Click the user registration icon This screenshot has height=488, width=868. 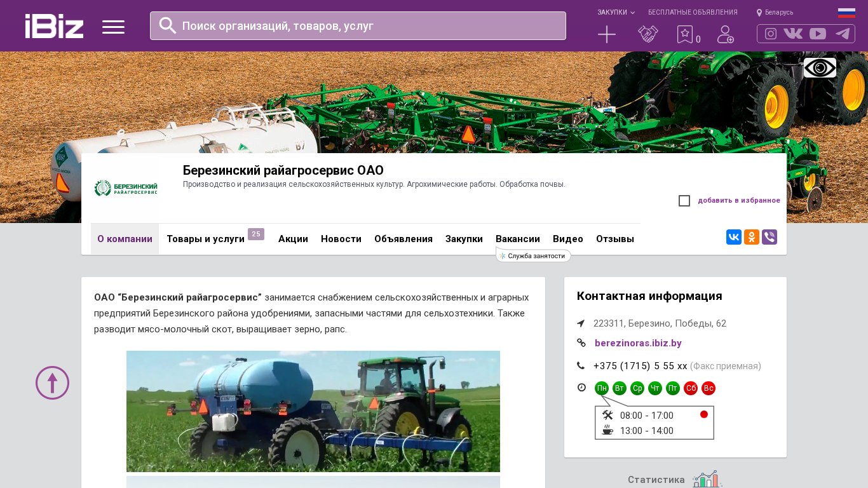[x=726, y=34]
